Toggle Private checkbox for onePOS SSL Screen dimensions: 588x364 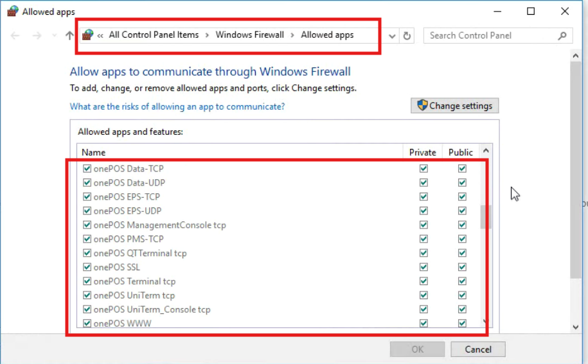(423, 267)
